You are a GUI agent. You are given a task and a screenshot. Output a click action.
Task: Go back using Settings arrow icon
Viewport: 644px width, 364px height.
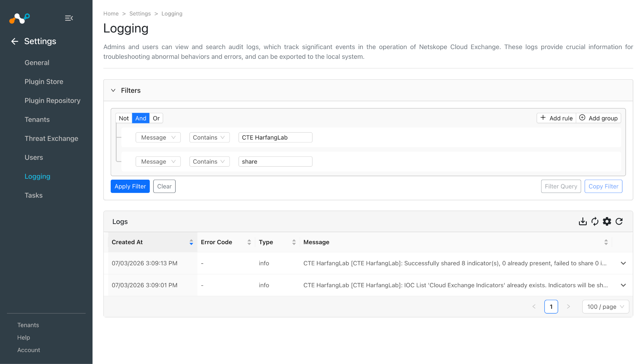[x=14, y=41]
